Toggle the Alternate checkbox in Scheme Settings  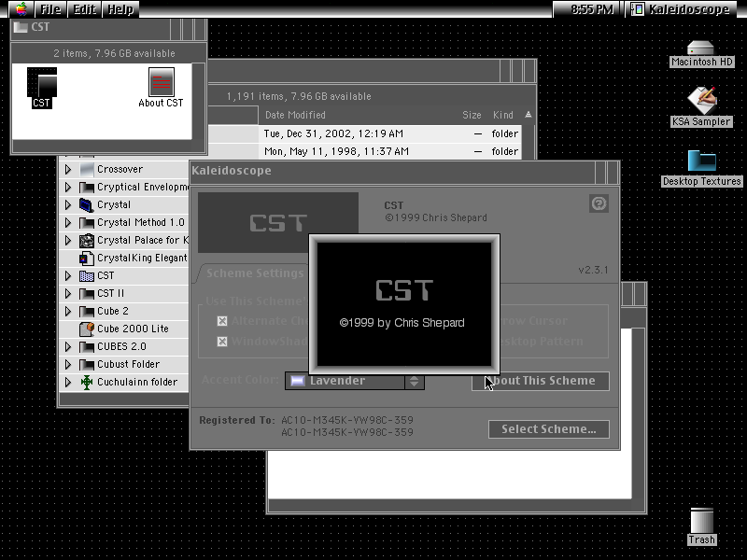pyautogui.click(x=222, y=321)
